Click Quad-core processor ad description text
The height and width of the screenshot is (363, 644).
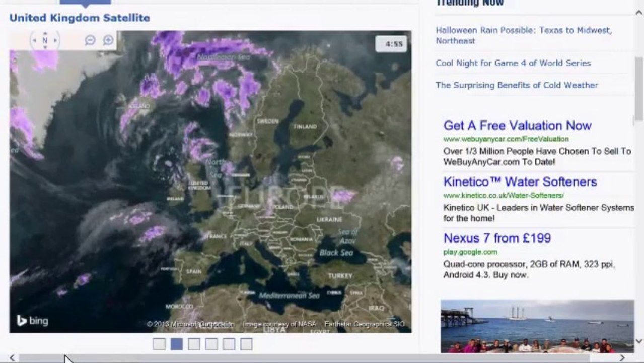click(x=529, y=269)
